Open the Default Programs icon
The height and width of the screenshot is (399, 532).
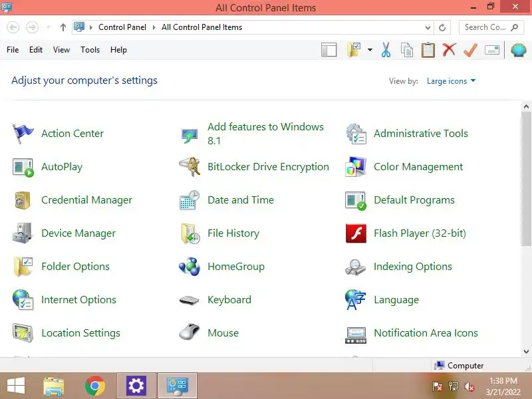tap(356, 201)
